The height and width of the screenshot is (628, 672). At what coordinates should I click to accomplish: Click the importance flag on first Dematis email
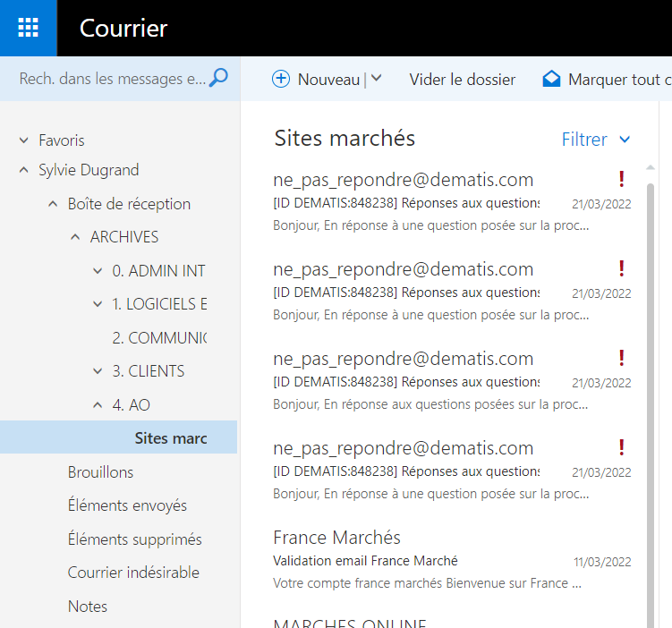[622, 179]
